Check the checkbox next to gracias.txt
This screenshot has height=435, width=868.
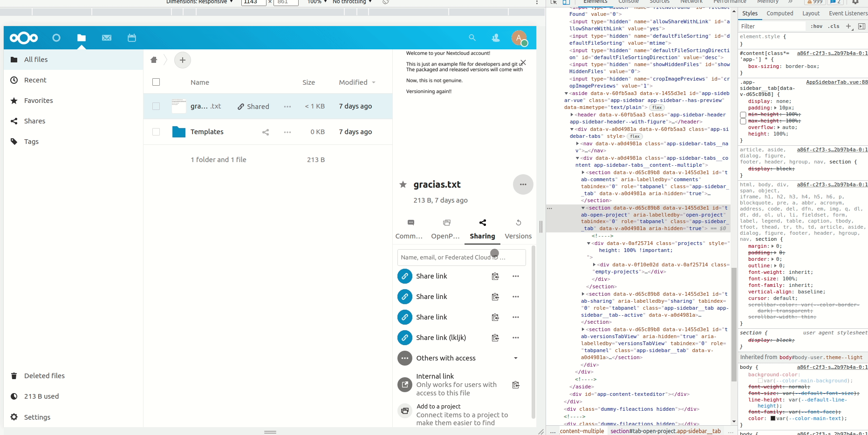[x=156, y=106]
